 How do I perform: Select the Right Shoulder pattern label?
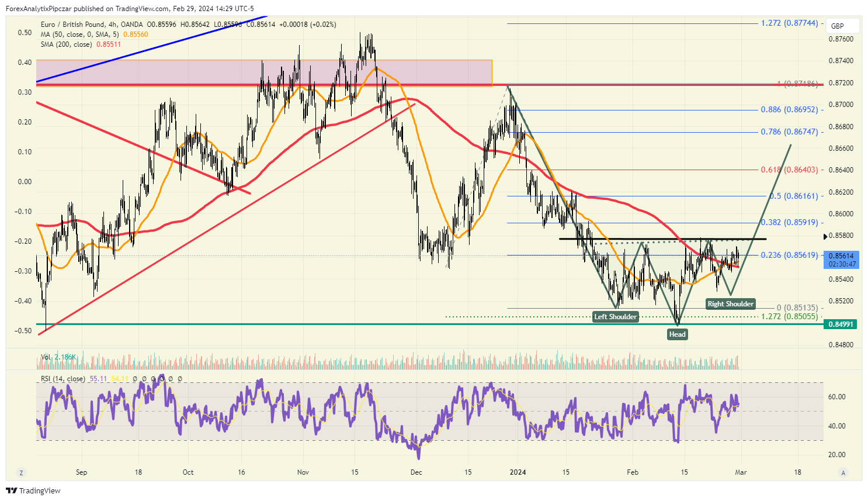731,304
